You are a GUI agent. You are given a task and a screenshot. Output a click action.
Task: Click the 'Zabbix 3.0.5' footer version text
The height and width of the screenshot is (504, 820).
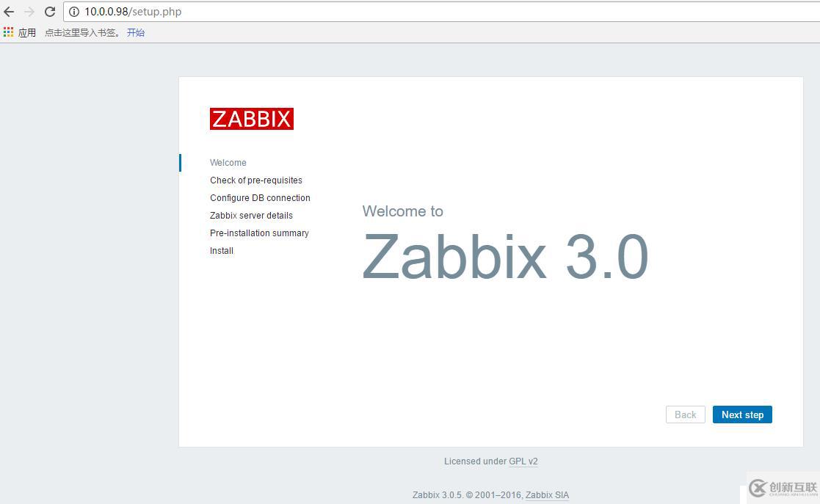[x=438, y=494]
